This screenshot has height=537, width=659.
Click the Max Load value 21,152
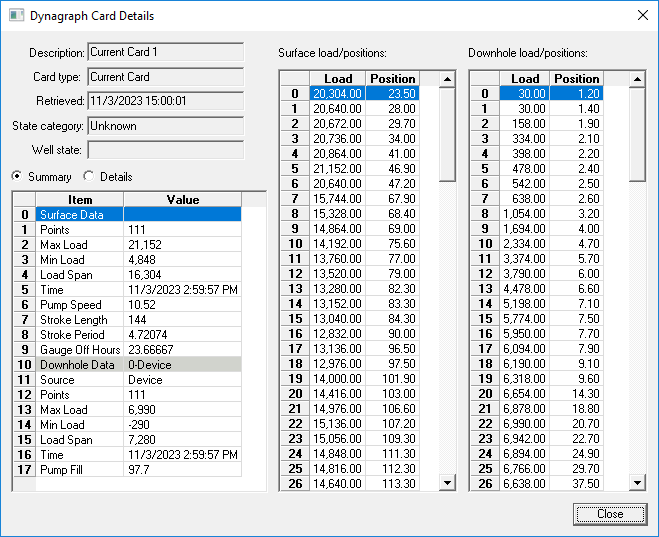pos(182,245)
